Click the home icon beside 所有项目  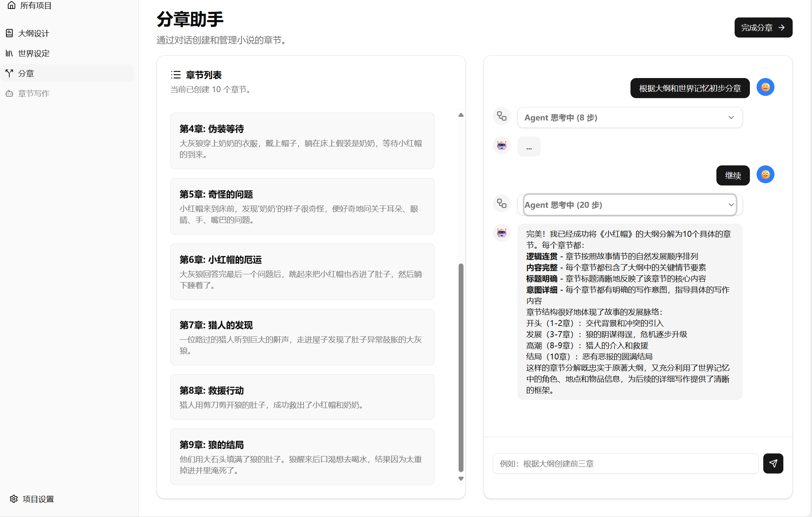(x=12, y=5)
